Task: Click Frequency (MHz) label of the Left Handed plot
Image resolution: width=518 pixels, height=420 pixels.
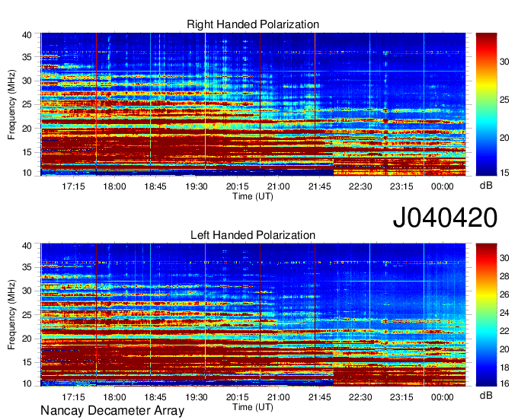Action: click(x=11, y=315)
